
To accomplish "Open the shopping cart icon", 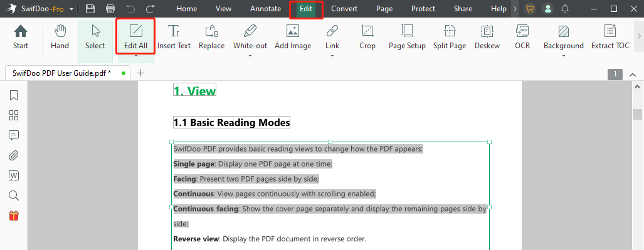I will (531, 9).
